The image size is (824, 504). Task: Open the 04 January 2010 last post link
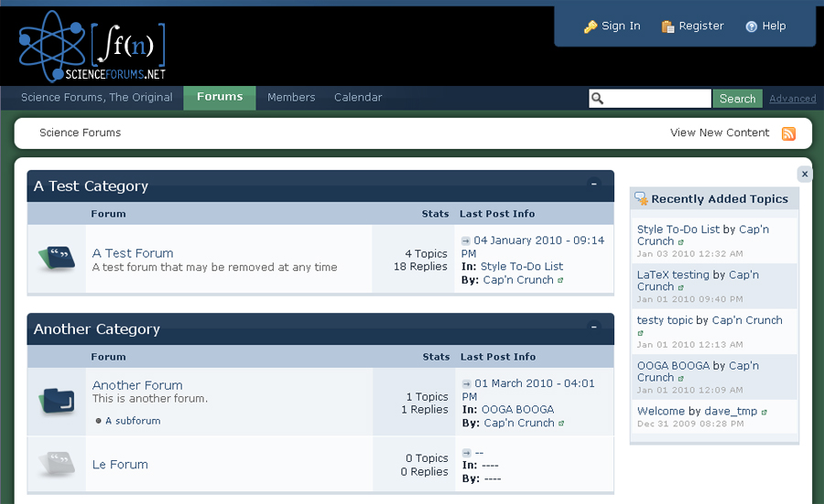point(533,247)
